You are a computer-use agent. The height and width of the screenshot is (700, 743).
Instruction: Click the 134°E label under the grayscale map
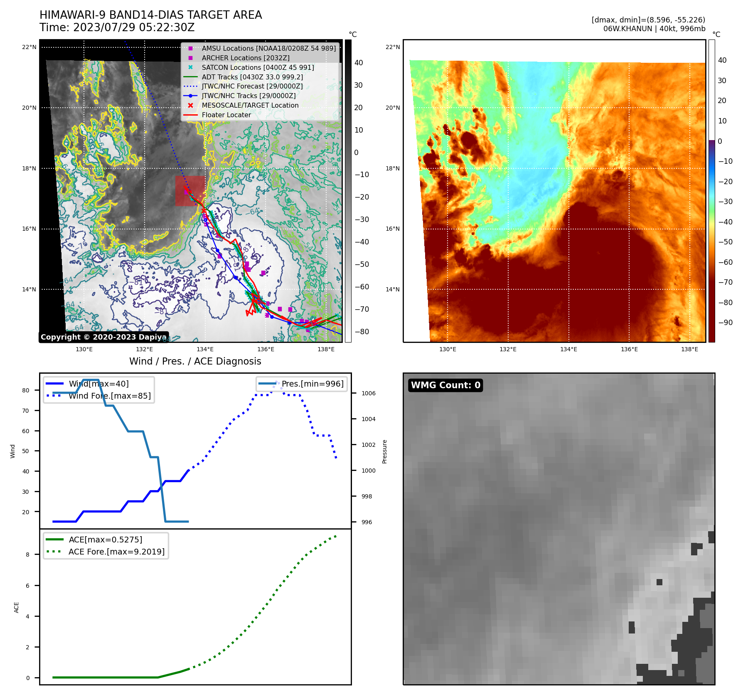tap(205, 349)
